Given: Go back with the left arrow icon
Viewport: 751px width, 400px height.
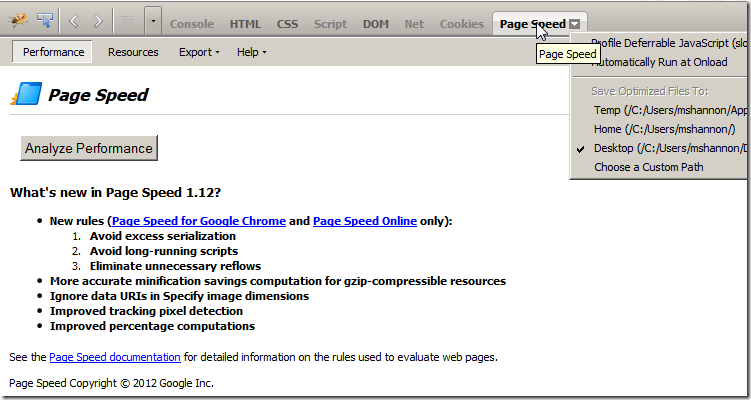Looking at the screenshot, I should [74, 21].
